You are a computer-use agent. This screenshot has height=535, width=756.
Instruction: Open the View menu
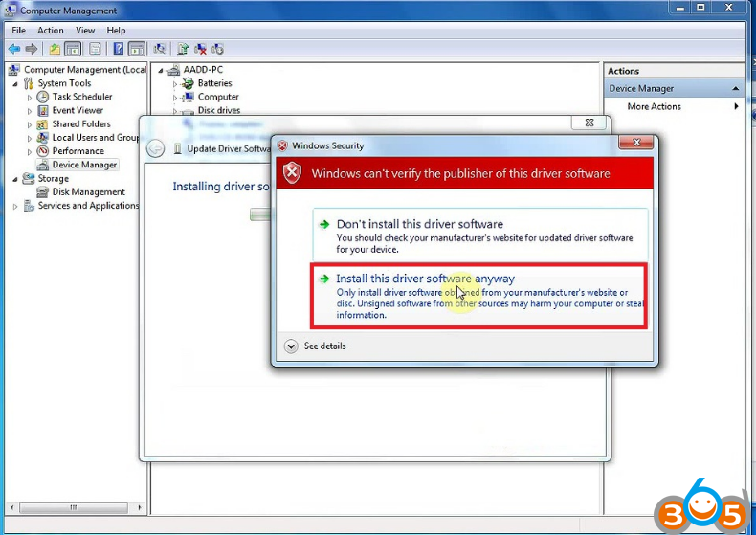click(x=85, y=31)
